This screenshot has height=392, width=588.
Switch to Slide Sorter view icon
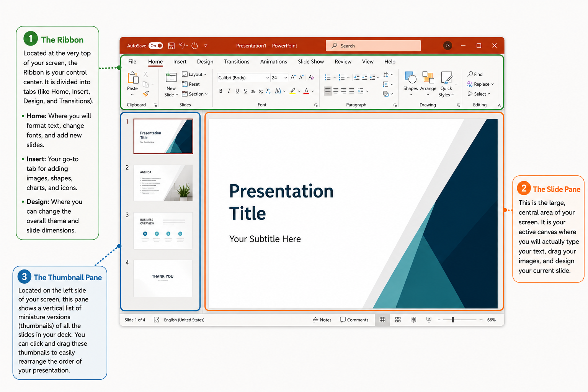click(398, 320)
